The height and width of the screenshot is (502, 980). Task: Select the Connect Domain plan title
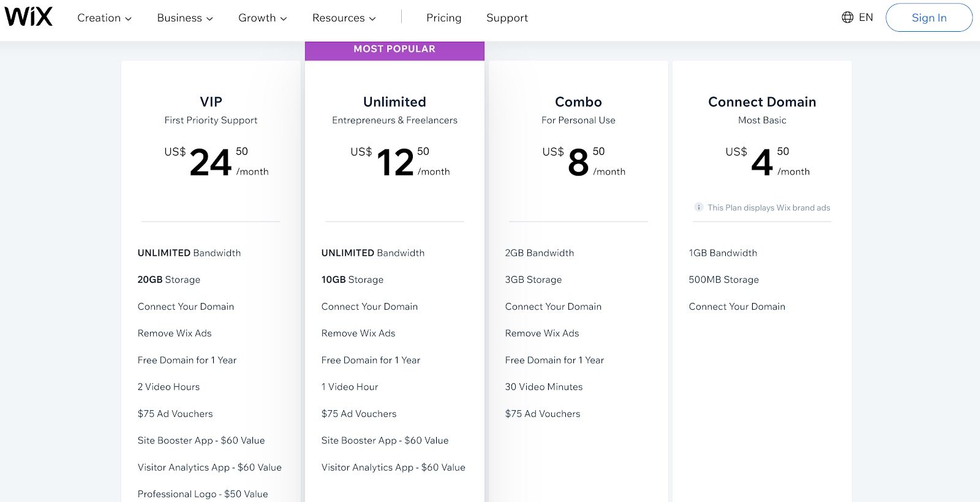[762, 102]
